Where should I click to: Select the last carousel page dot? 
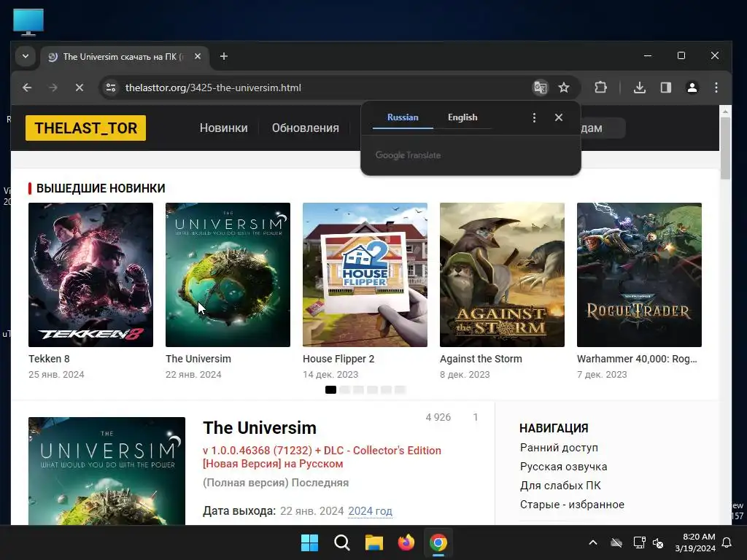point(400,389)
